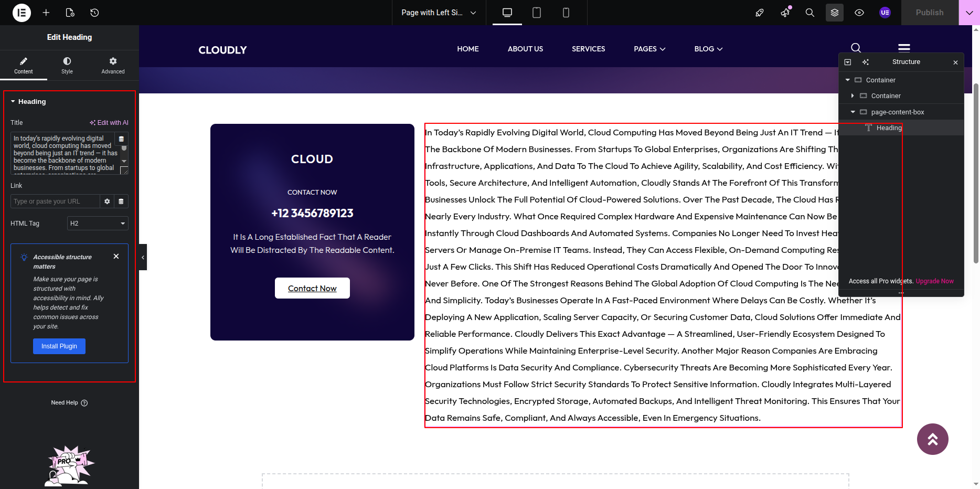The image size is (980, 489).
Task: Open the user account avatar
Action: point(885,13)
